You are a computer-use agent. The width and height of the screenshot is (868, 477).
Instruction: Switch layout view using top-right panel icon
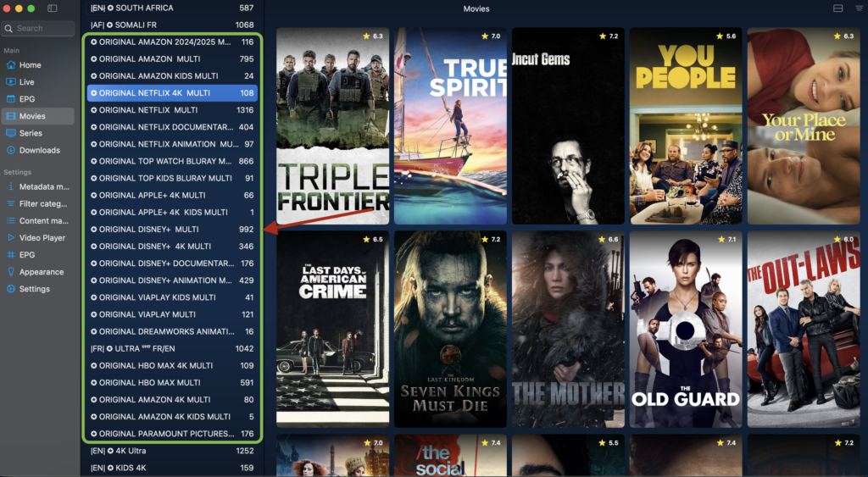point(838,8)
